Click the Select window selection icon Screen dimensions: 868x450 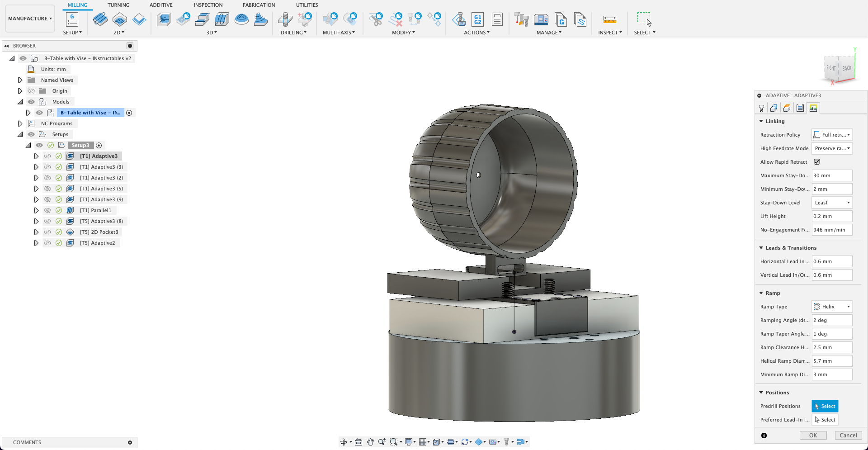(x=644, y=19)
